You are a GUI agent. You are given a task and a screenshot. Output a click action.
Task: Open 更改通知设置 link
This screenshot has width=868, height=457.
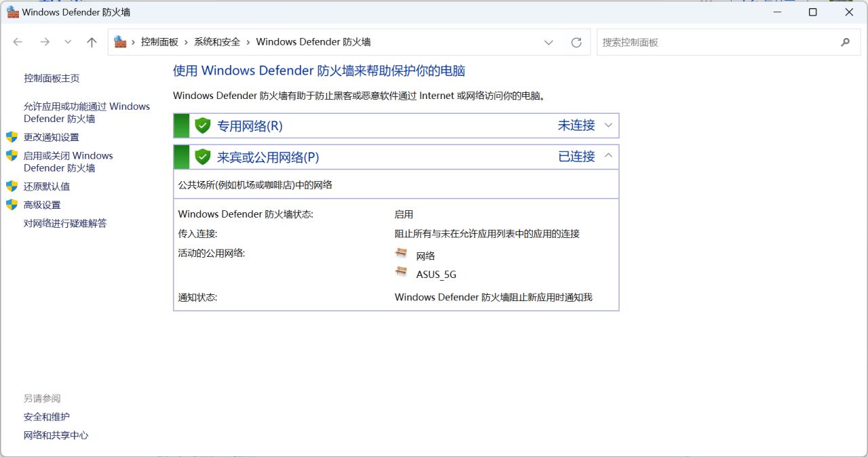pos(52,137)
